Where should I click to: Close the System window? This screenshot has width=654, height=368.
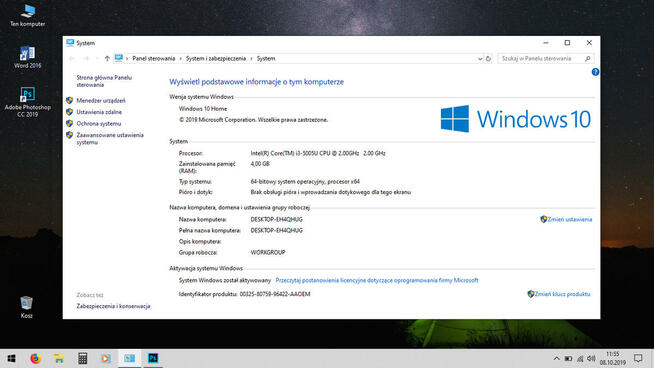coord(589,43)
